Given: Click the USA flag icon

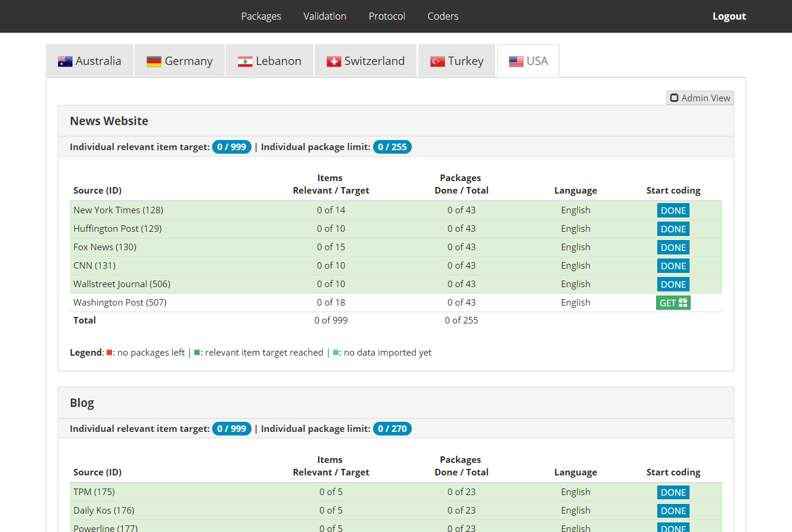Looking at the screenshot, I should (516, 61).
